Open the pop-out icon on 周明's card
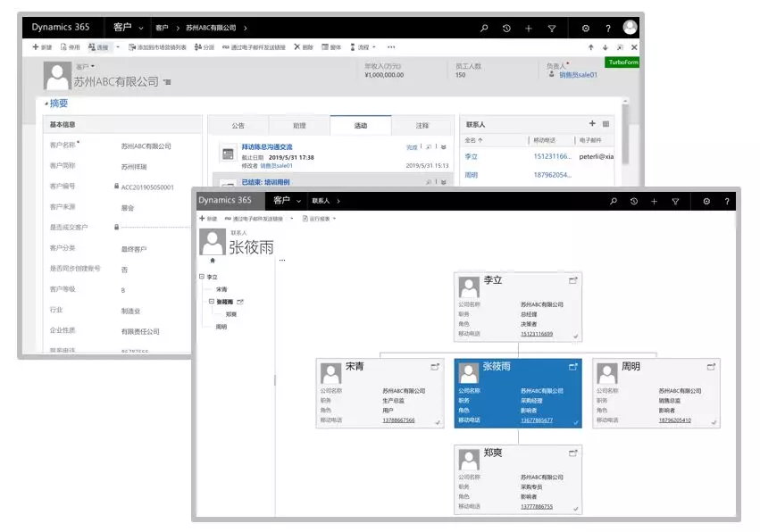The width and height of the screenshot is (760, 532). point(712,367)
